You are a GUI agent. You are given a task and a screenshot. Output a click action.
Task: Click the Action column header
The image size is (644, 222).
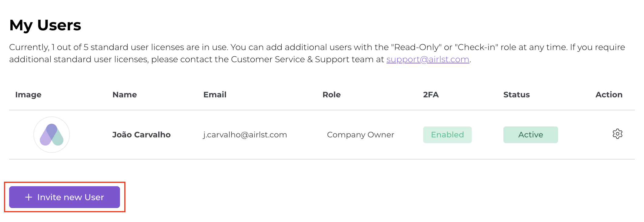click(x=609, y=95)
